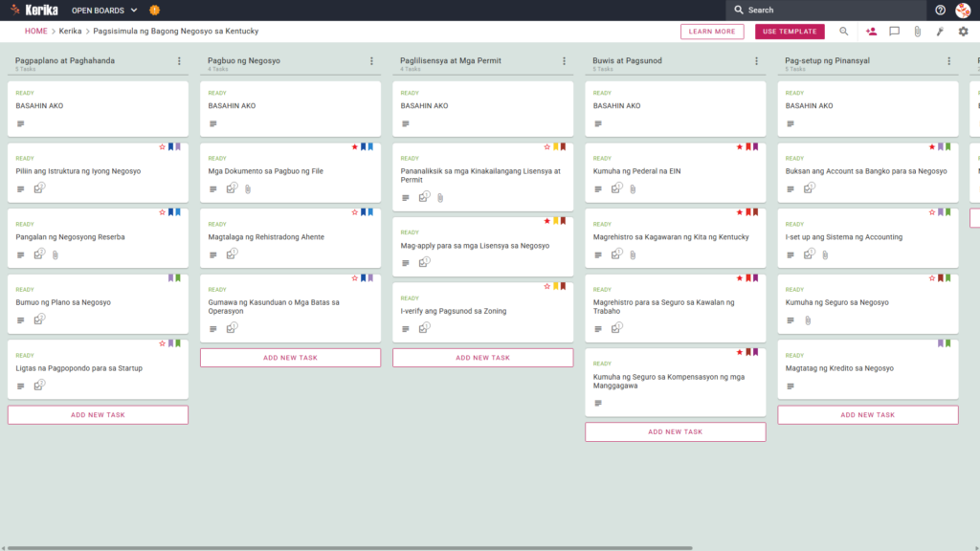The height and width of the screenshot is (551, 980).
Task: Open the attachment icon on Pananaliksik sa mga Lisensya card
Action: pyautogui.click(x=440, y=197)
